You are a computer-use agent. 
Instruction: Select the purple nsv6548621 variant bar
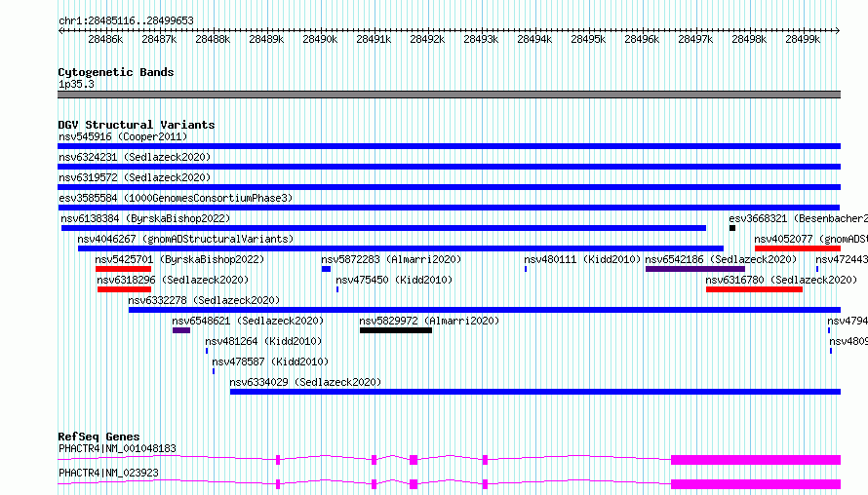181,330
